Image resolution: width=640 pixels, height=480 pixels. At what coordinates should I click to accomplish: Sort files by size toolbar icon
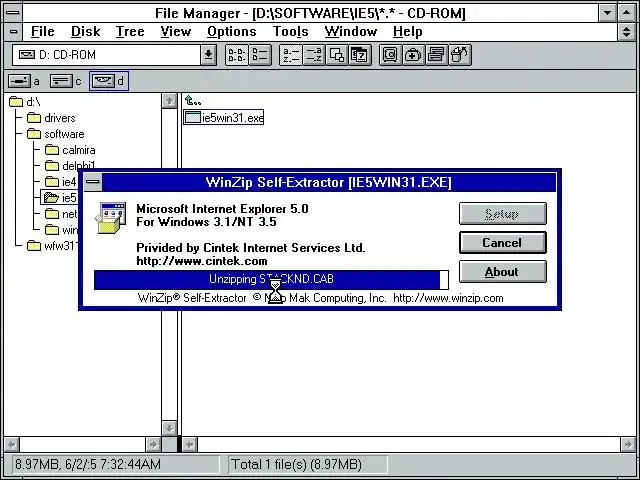(337, 55)
